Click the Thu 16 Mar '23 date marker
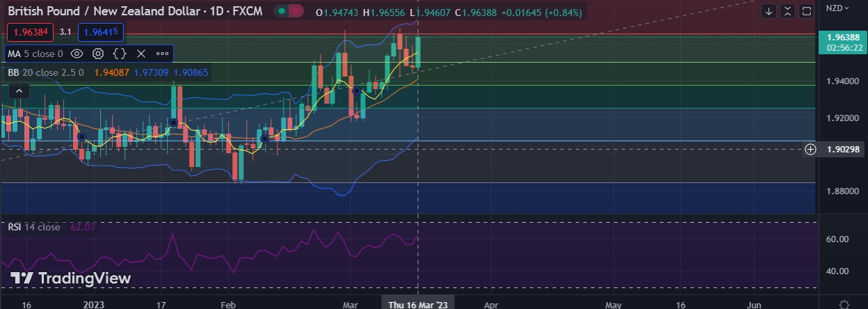 (418, 304)
